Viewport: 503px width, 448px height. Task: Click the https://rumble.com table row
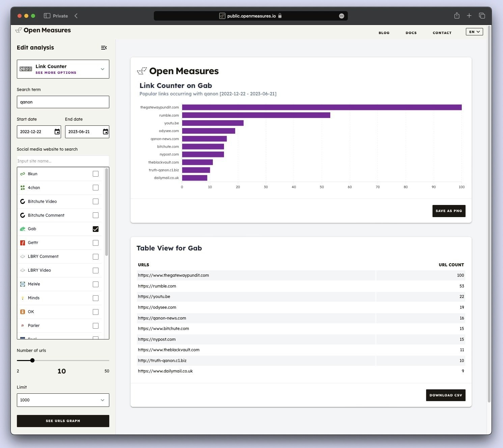click(301, 286)
